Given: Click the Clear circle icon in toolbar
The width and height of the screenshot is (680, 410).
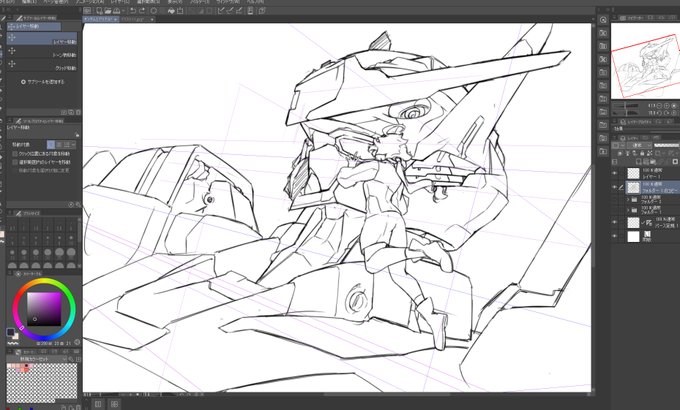Looking at the screenshot, I should pyautogui.click(x=154, y=11).
